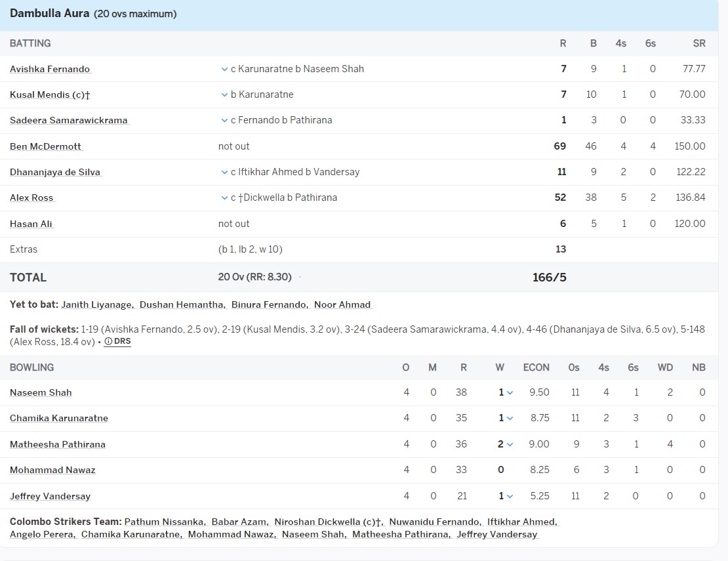This screenshot has height=561, width=728.
Task: Show Jeffrey Vandersay's wicket details dropdown
Action: click(510, 496)
